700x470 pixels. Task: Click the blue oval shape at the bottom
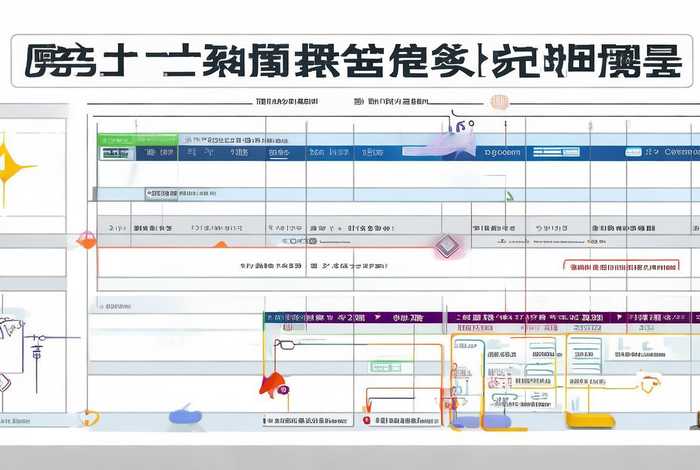(185, 416)
